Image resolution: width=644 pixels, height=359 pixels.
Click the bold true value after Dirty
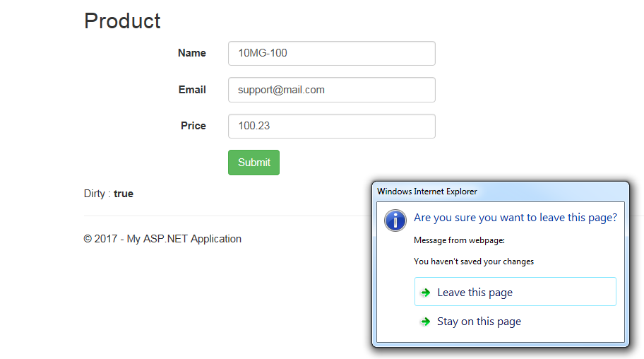124,194
